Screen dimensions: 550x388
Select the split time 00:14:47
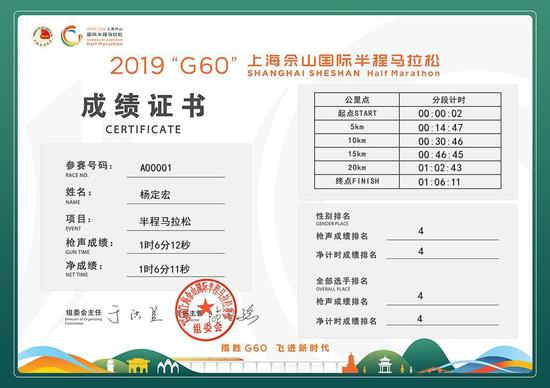441,128
